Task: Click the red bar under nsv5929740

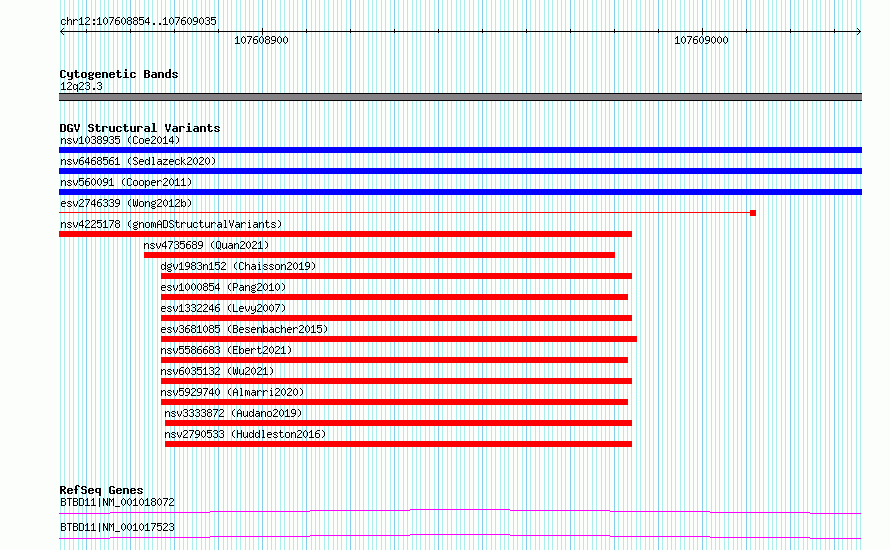Action: coord(394,402)
